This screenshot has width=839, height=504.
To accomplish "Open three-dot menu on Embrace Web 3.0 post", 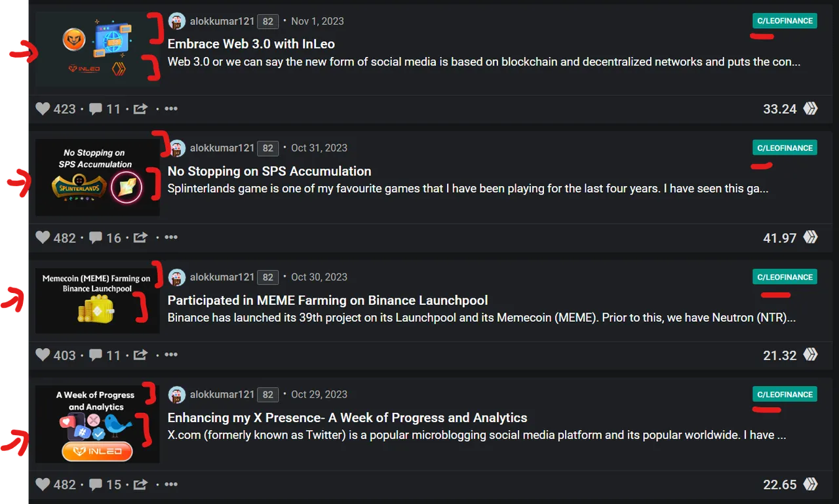I will click(x=171, y=108).
